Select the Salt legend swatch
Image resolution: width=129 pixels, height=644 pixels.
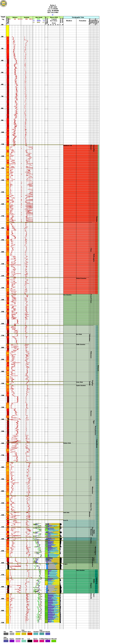coord(24,641)
